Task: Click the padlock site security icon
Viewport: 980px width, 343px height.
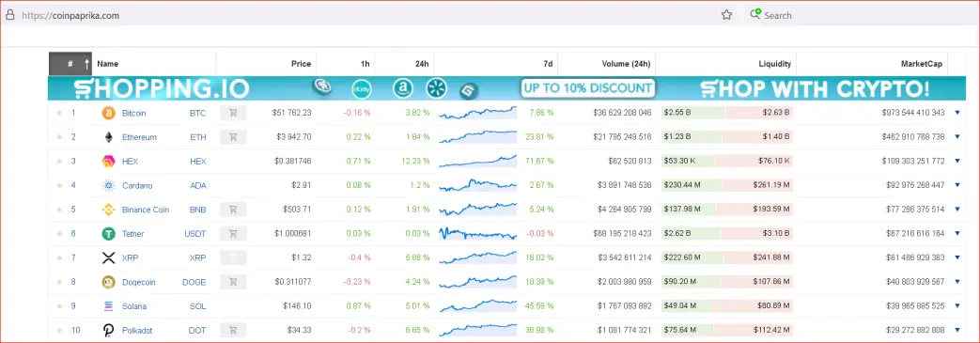Action: click(9, 15)
